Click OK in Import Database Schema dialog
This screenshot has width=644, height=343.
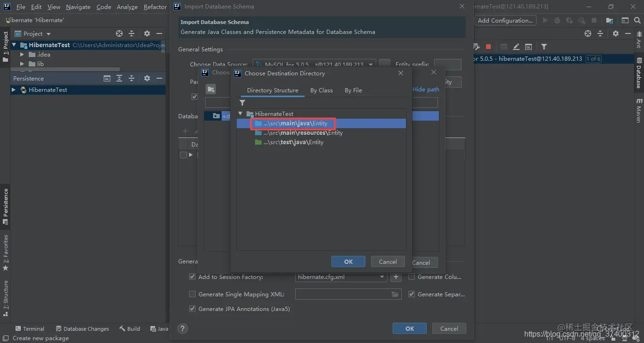pyautogui.click(x=410, y=328)
